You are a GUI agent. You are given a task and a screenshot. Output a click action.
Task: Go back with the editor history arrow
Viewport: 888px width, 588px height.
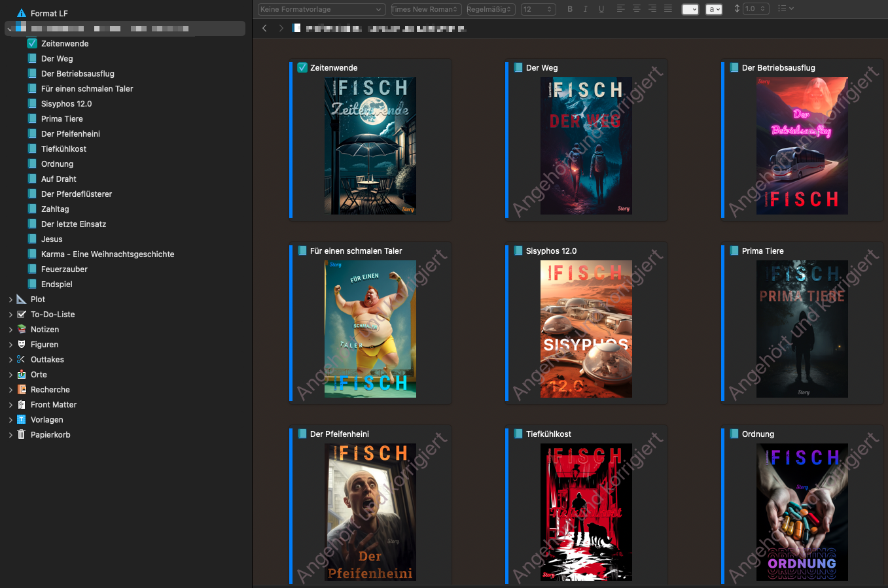264,28
